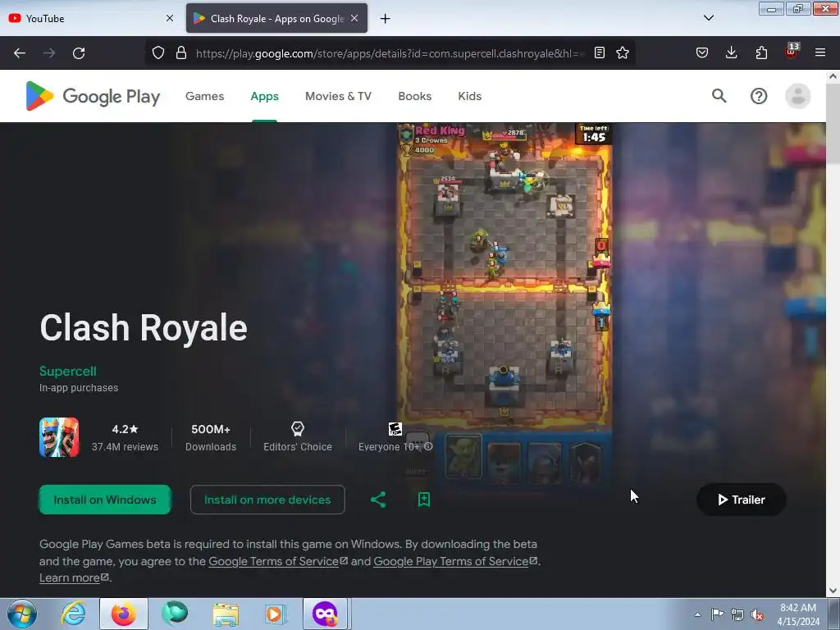This screenshot has width=840, height=630.
Task: Open the Games section
Action: (x=204, y=97)
